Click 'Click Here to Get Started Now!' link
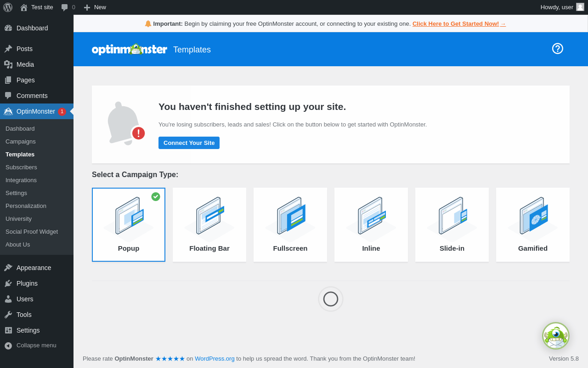The image size is (588, 368). 459,23
